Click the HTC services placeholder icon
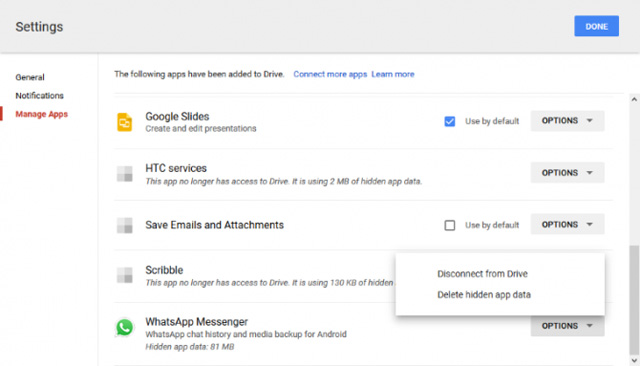640x366 pixels. coord(124,174)
